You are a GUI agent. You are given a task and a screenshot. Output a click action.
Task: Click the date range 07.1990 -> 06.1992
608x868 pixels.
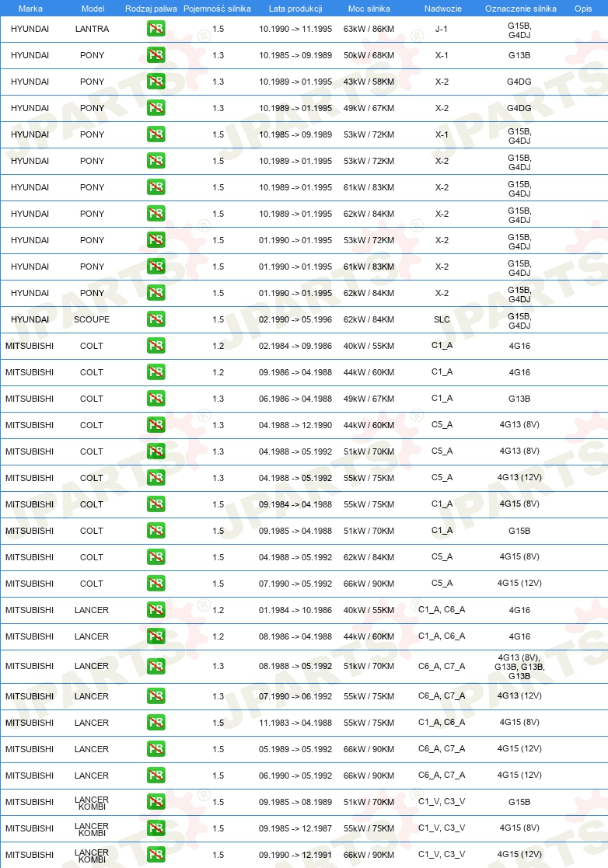click(295, 696)
